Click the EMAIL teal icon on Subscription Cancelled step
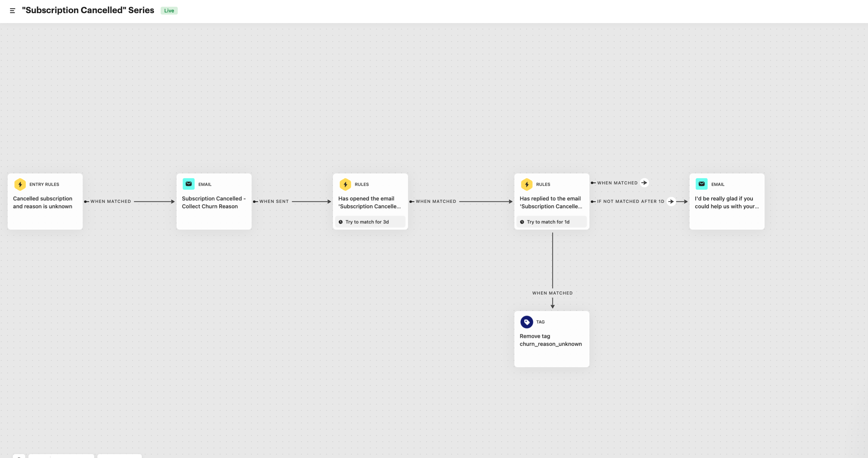 click(x=189, y=184)
